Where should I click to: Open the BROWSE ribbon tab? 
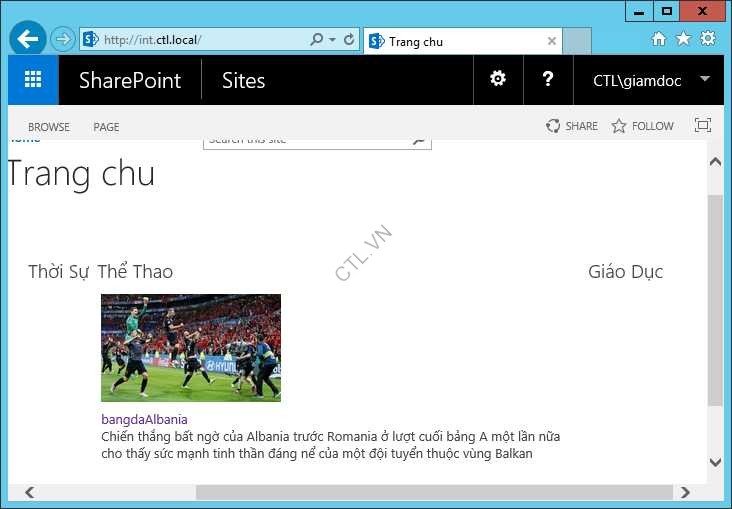pos(49,127)
